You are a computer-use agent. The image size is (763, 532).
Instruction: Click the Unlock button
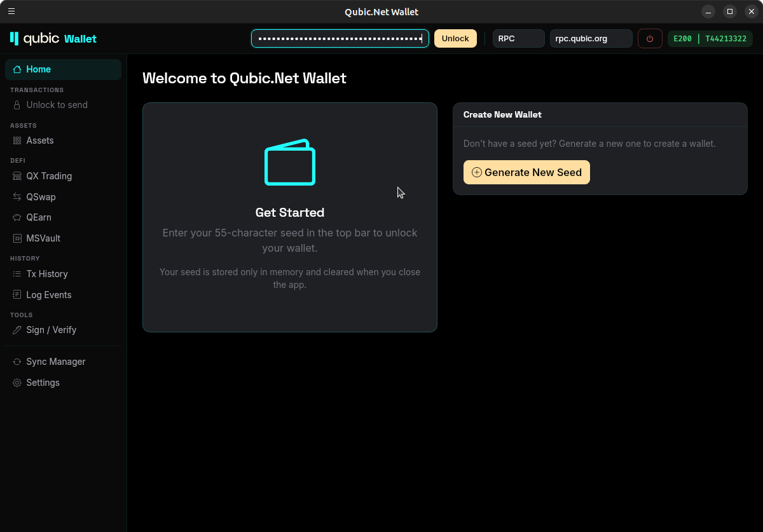455,39
